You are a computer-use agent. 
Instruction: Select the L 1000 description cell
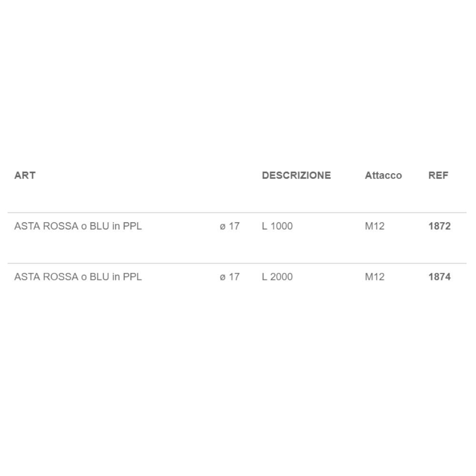point(277,226)
